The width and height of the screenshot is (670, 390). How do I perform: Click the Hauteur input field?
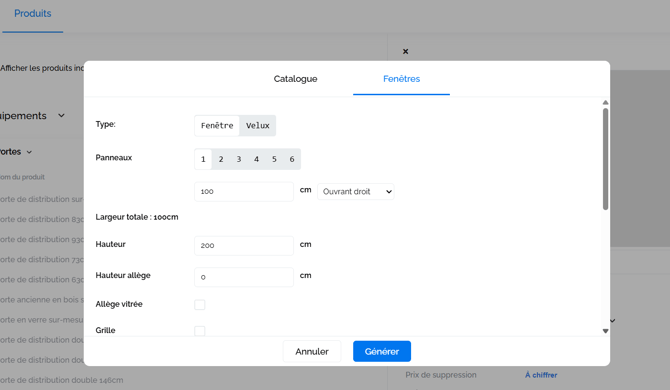click(244, 246)
